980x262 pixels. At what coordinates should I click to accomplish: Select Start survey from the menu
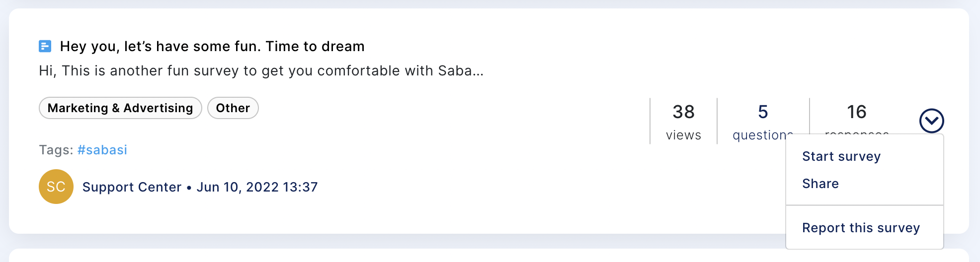[841, 156]
